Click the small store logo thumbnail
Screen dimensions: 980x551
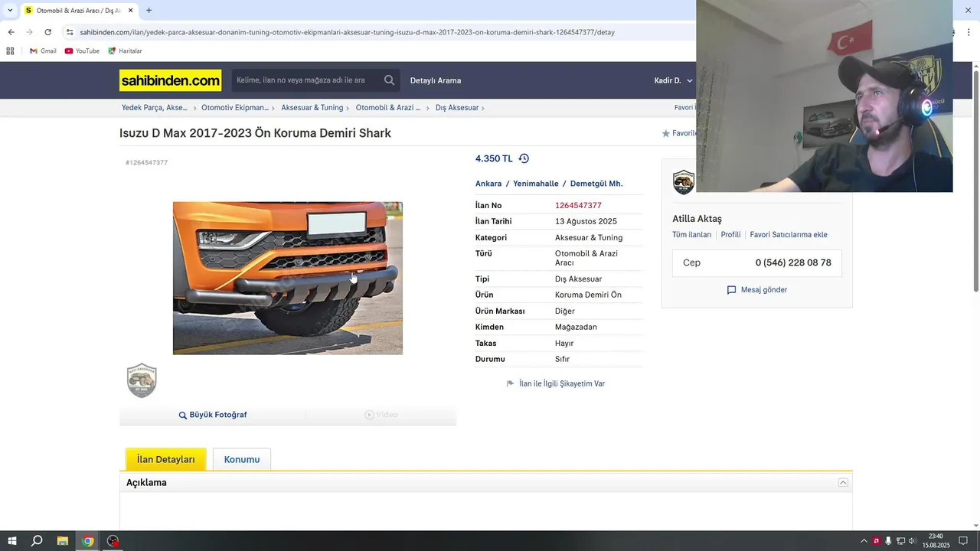click(x=142, y=380)
